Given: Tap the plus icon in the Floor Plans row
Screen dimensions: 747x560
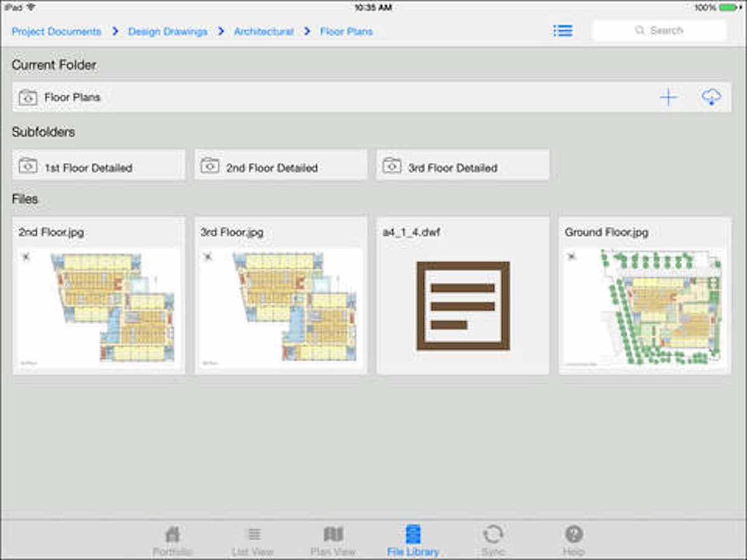Looking at the screenshot, I should tap(668, 97).
